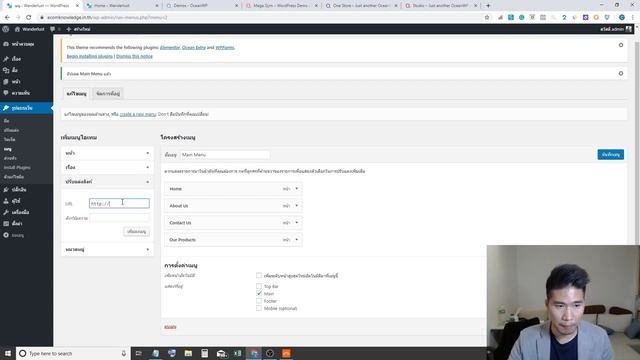Click Dismiss this notice link
640x360 pixels.
134,56
